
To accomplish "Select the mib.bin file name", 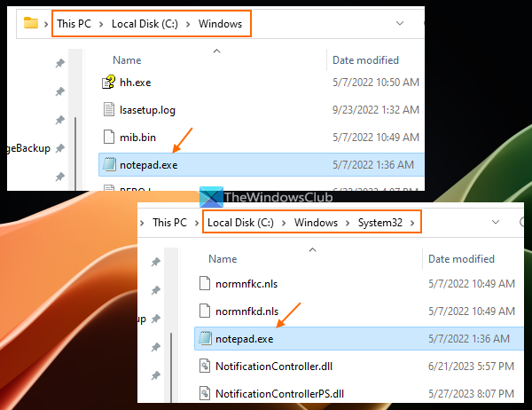I will click(137, 138).
